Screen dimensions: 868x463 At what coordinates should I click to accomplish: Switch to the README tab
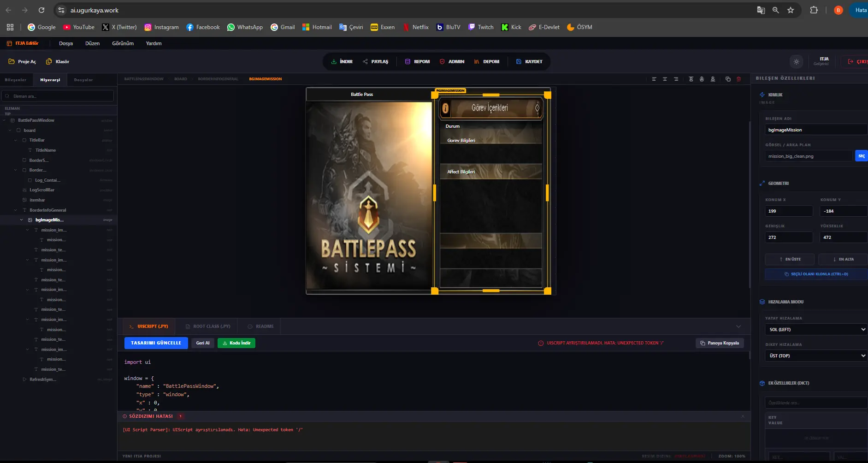pos(260,326)
